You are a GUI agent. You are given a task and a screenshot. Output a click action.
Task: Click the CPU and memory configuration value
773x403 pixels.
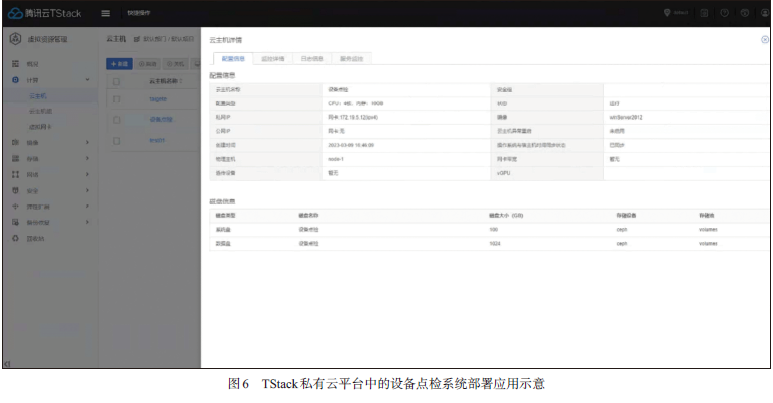pos(355,104)
